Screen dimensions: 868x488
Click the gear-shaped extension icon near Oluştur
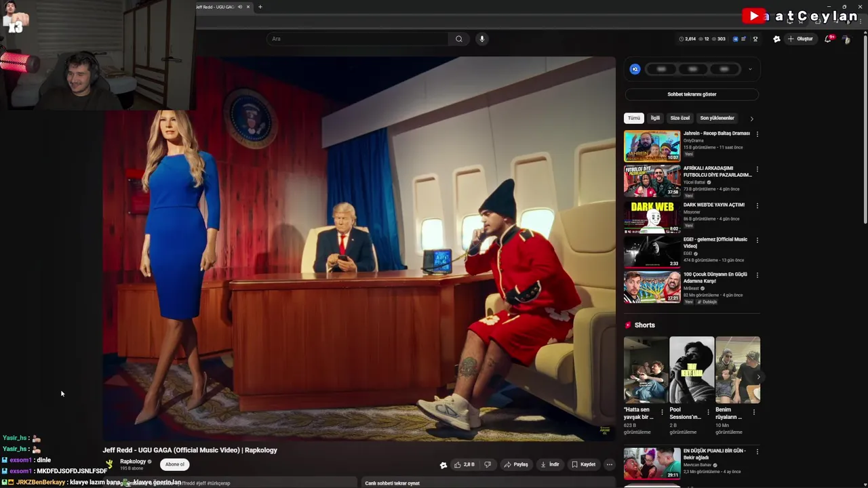777,39
